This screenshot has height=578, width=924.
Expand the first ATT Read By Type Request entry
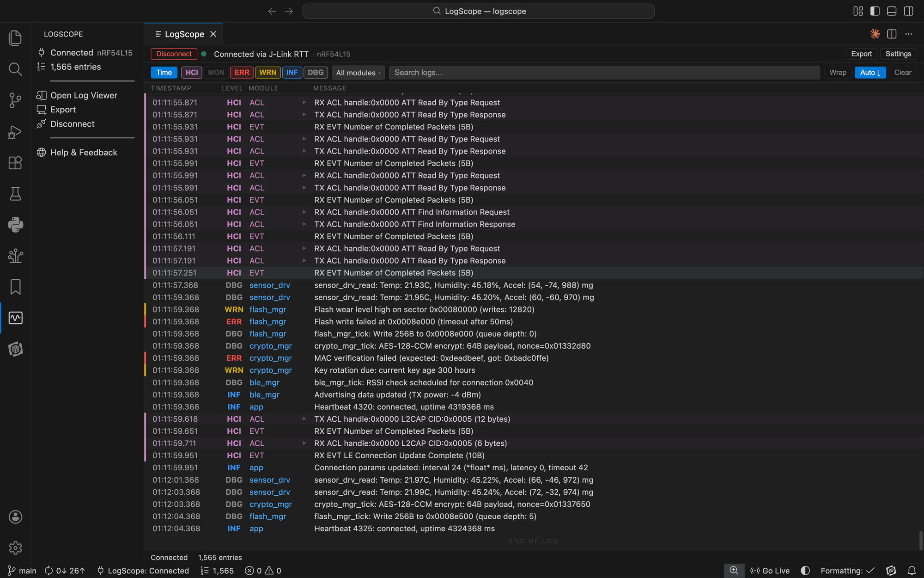[x=304, y=102]
